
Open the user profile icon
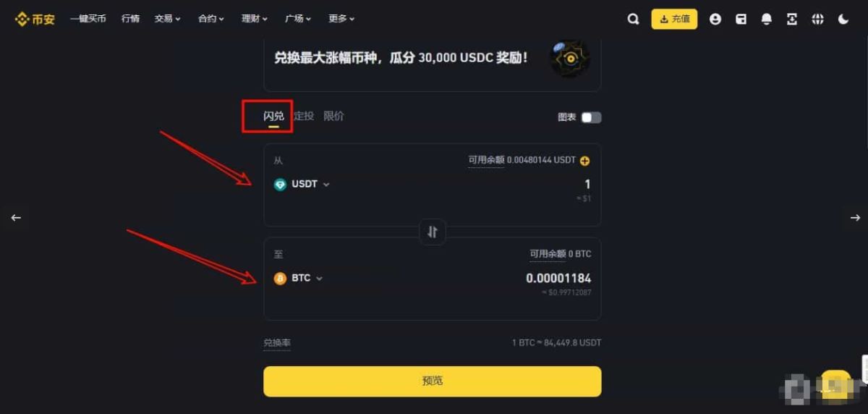(715, 20)
